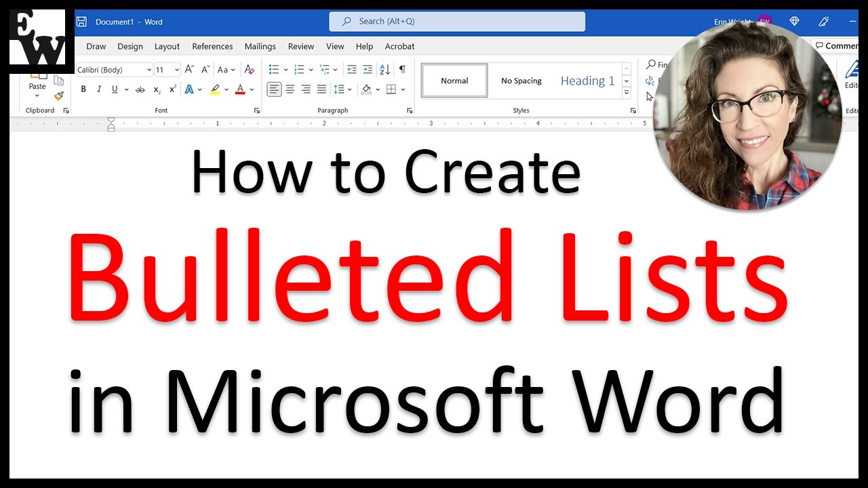Screen dimensions: 868x488
Task: Open the font size dropdown showing 11
Action: (x=177, y=70)
